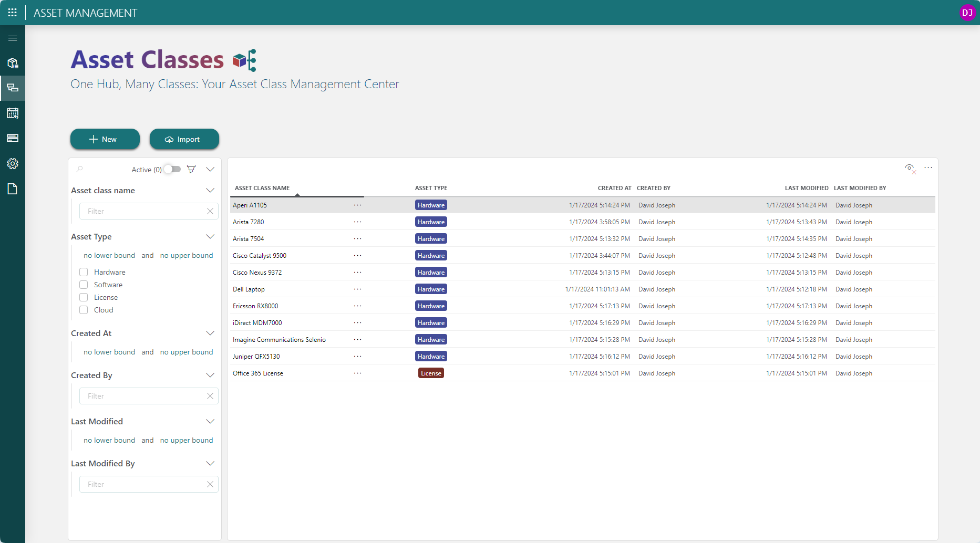Viewport: 980px width, 543px height.
Task: Click the New asset class button
Action: pos(105,139)
